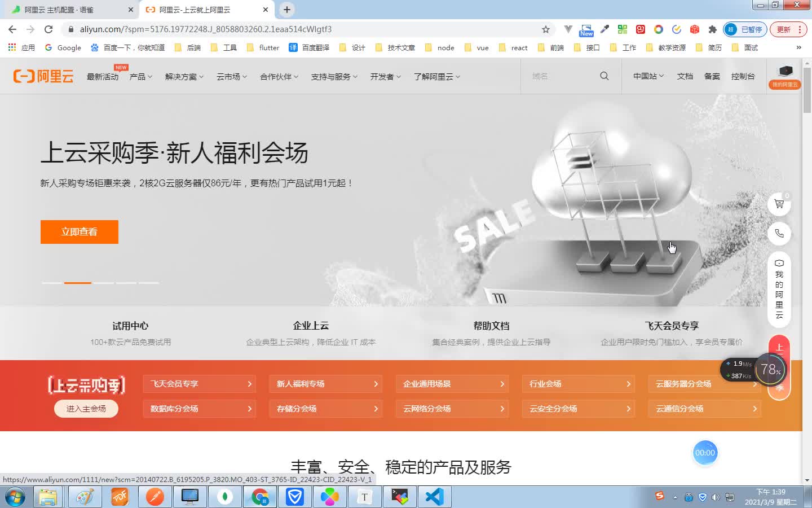The image size is (812, 508).
Task: Open the Chrome extensions puzzle icon
Action: point(713,29)
